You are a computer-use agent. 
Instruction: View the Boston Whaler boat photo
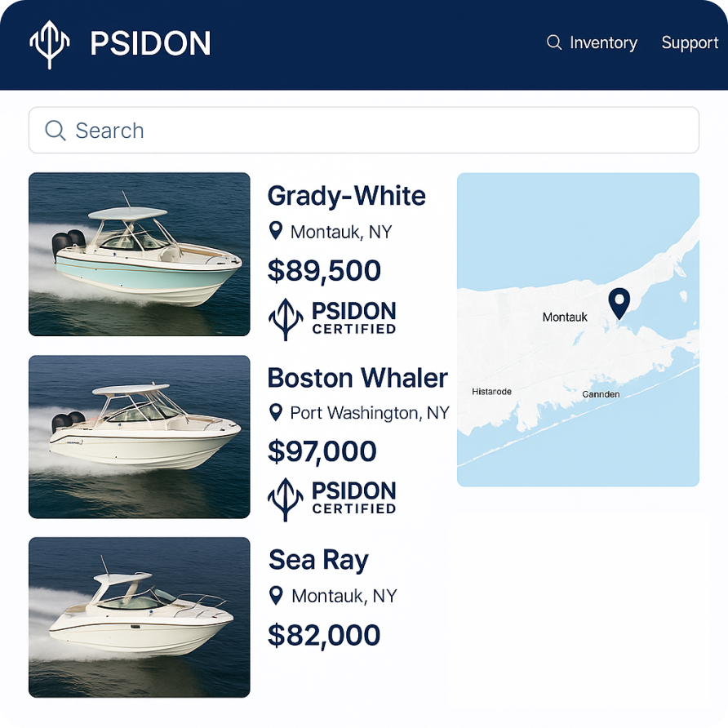click(140, 437)
